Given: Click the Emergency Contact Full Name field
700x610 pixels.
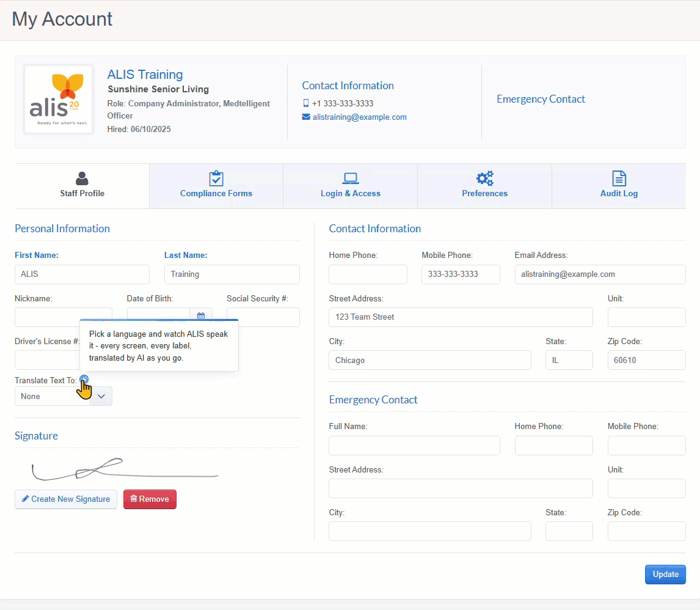Looking at the screenshot, I should 414,446.
